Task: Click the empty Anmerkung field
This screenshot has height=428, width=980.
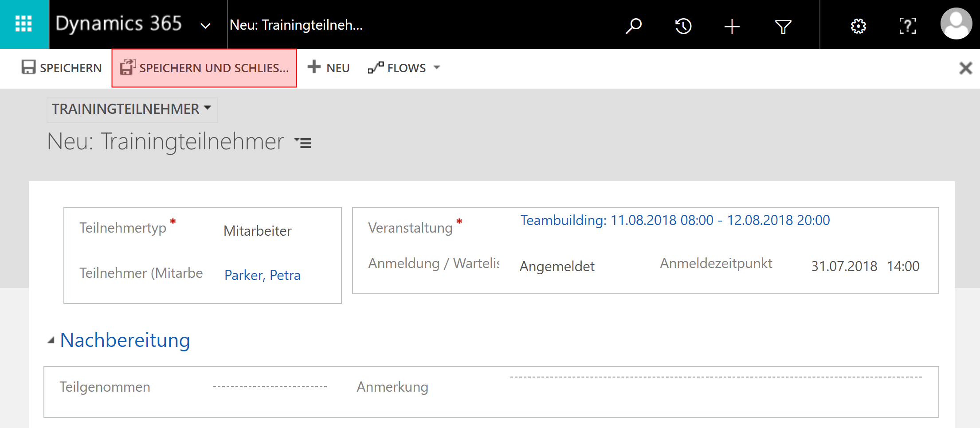Action: click(716, 377)
